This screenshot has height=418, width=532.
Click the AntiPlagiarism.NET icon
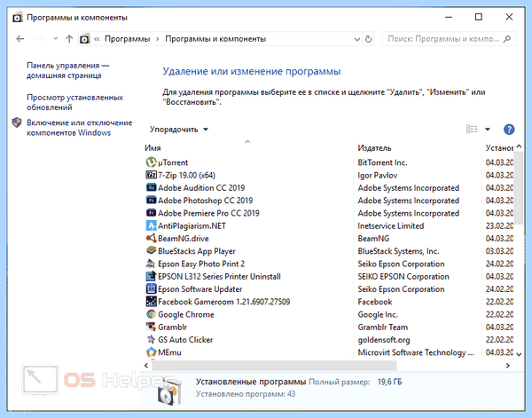pyautogui.click(x=151, y=225)
